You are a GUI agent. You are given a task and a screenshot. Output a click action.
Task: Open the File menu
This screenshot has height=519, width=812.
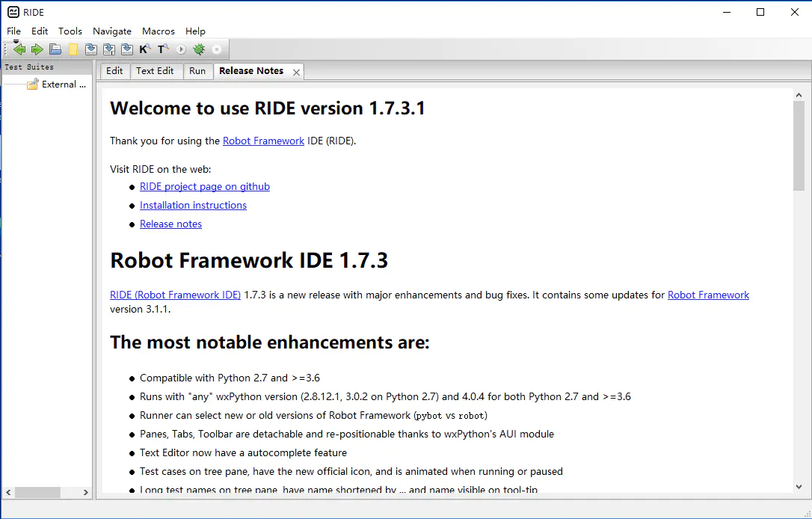(x=14, y=31)
